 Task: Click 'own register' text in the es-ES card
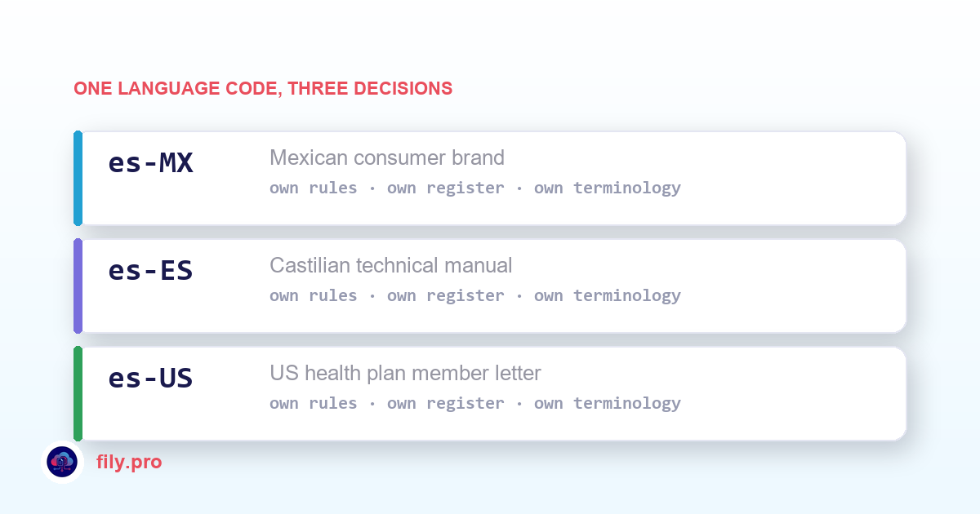click(446, 295)
